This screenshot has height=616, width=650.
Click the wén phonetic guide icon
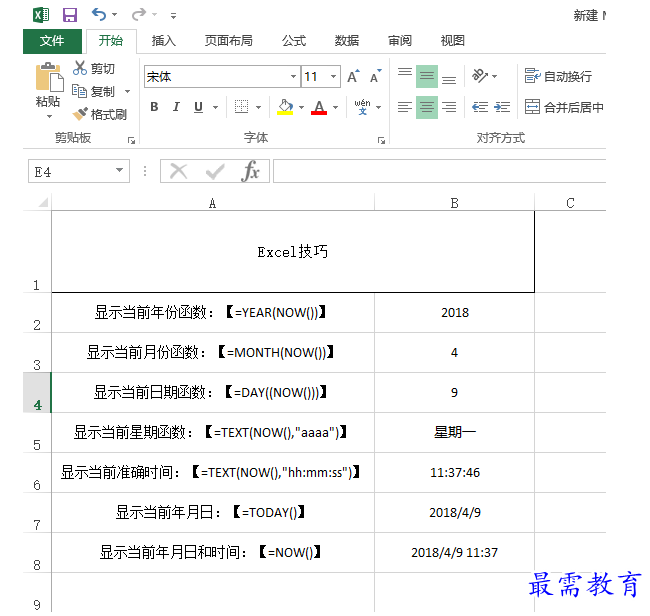click(x=362, y=107)
